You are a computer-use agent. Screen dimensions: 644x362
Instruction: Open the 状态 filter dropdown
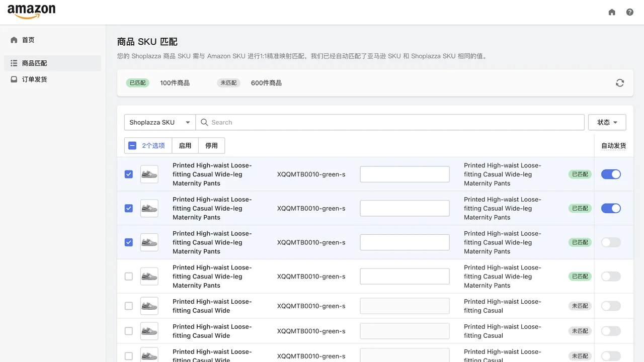[x=607, y=122]
